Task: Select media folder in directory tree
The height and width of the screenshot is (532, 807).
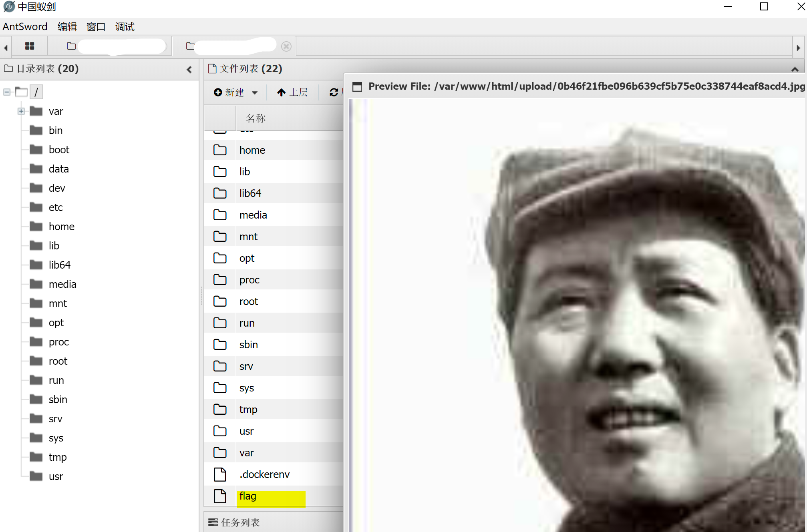Action: point(62,284)
